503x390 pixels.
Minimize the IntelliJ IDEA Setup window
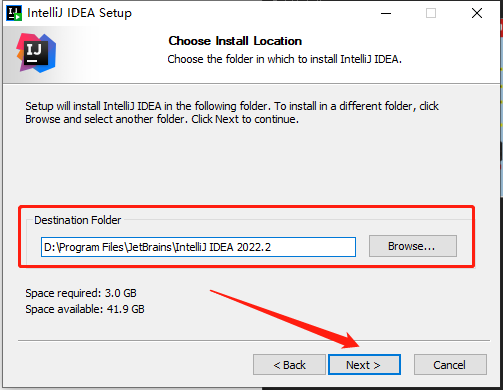click(x=386, y=13)
